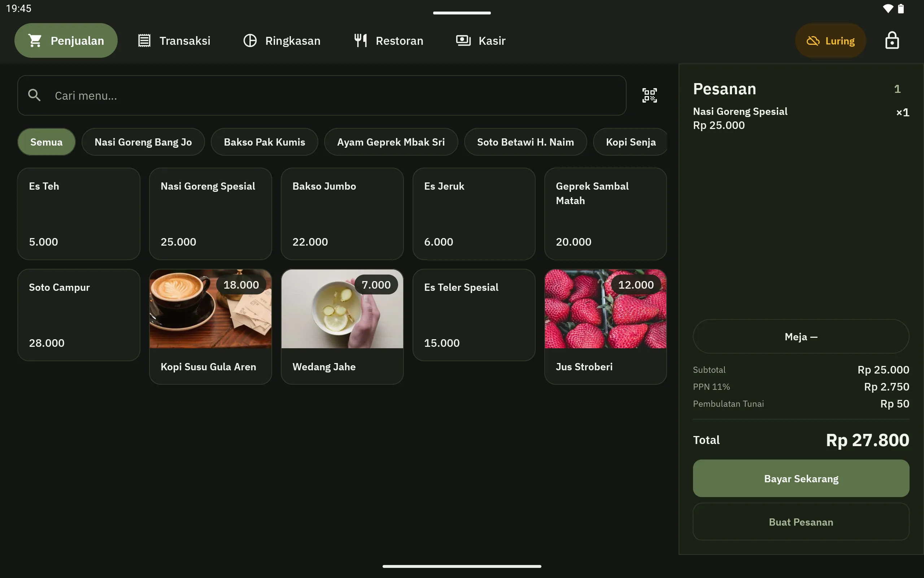924x578 pixels.
Task: Add Es Teler Spesial to order
Action: point(474,315)
